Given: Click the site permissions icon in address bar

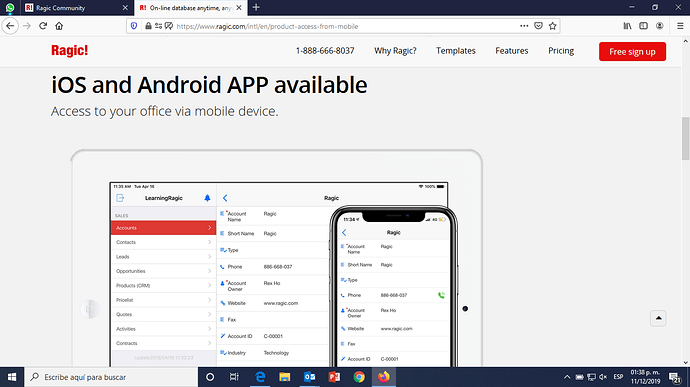Looking at the screenshot, I should (x=158, y=26).
